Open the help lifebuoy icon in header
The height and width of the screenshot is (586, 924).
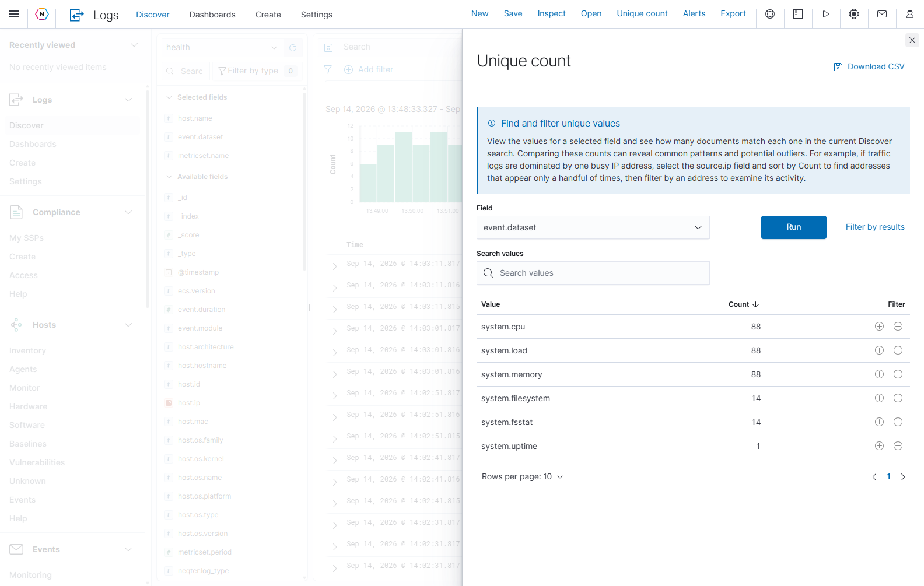point(770,14)
